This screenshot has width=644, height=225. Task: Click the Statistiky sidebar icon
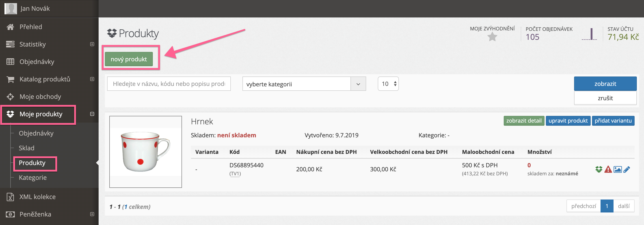tap(10, 45)
